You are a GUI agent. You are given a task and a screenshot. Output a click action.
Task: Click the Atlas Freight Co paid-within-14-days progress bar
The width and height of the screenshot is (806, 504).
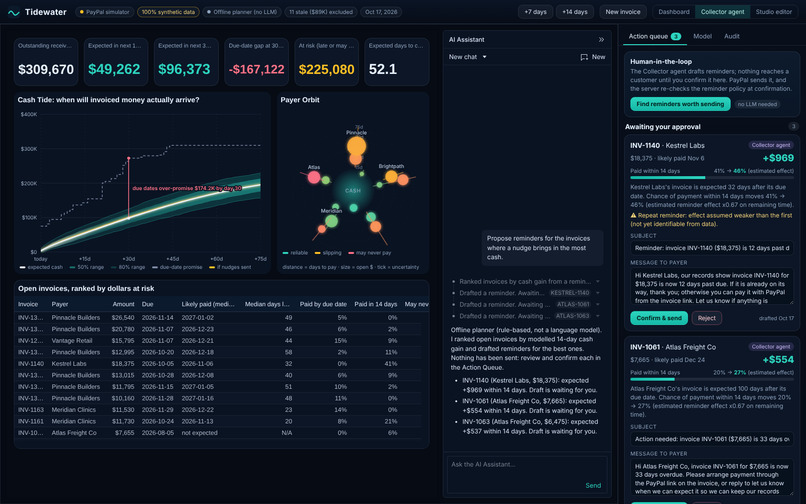711,379
